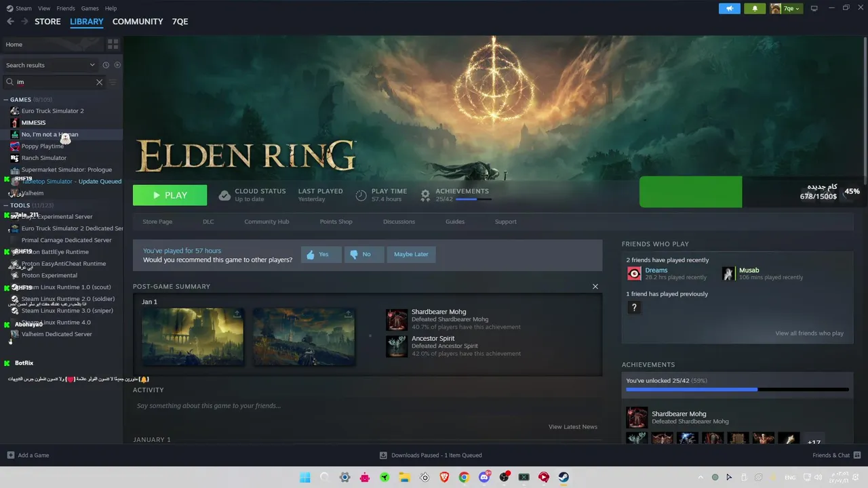Open the green notifications bell

click(755, 8)
